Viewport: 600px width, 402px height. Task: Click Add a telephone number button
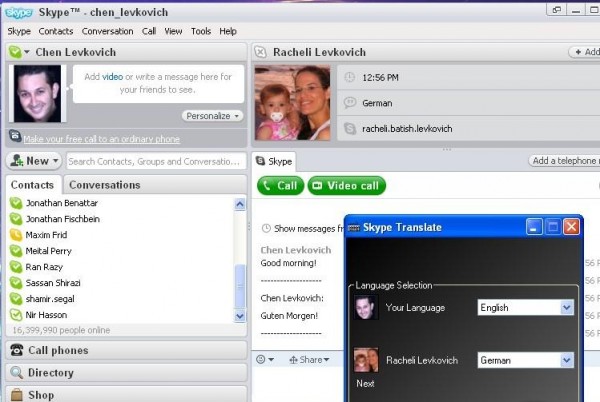coord(564,161)
